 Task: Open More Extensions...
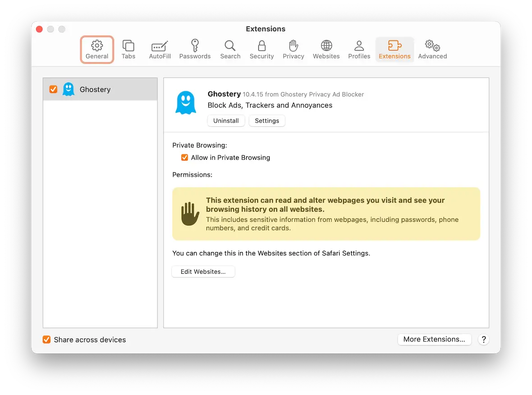tap(434, 340)
